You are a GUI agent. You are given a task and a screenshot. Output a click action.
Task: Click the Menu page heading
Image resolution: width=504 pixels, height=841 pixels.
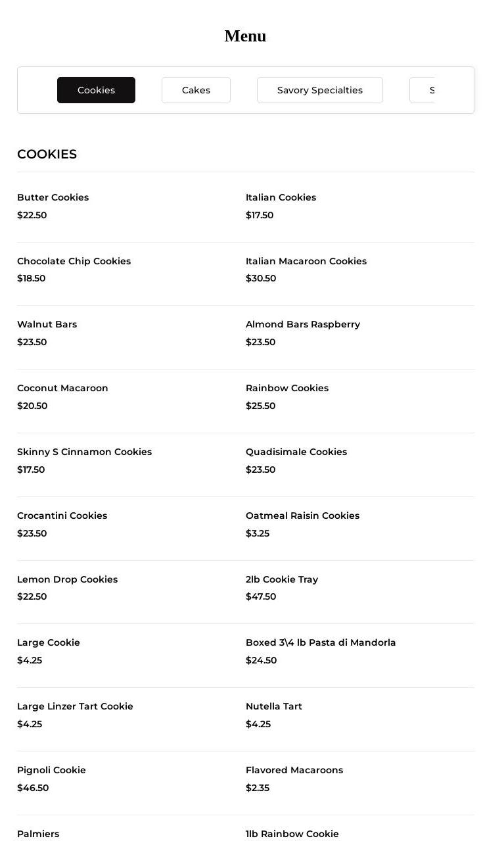[245, 36]
